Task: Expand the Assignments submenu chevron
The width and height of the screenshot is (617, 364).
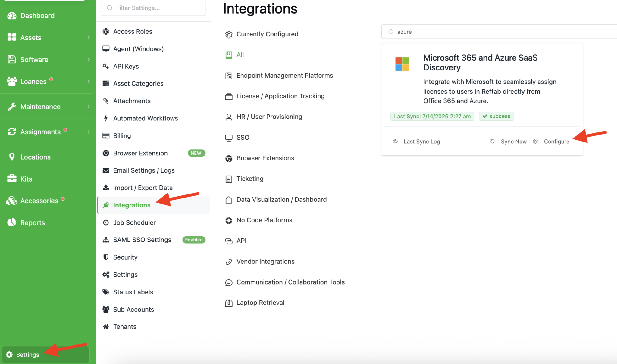Action: (x=89, y=132)
